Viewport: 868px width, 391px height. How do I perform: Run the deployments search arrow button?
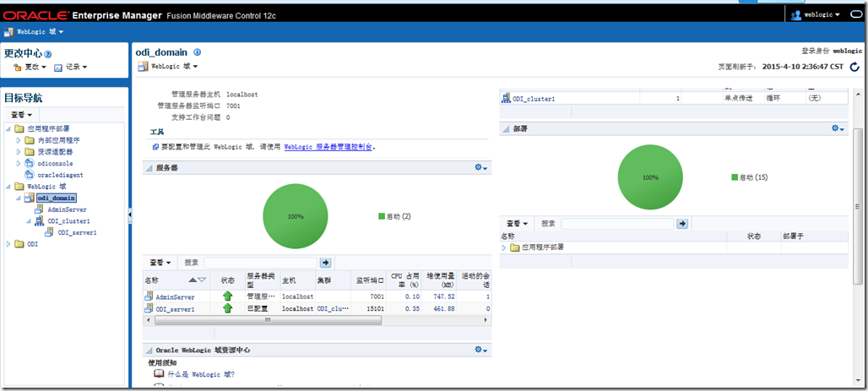pos(682,223)
